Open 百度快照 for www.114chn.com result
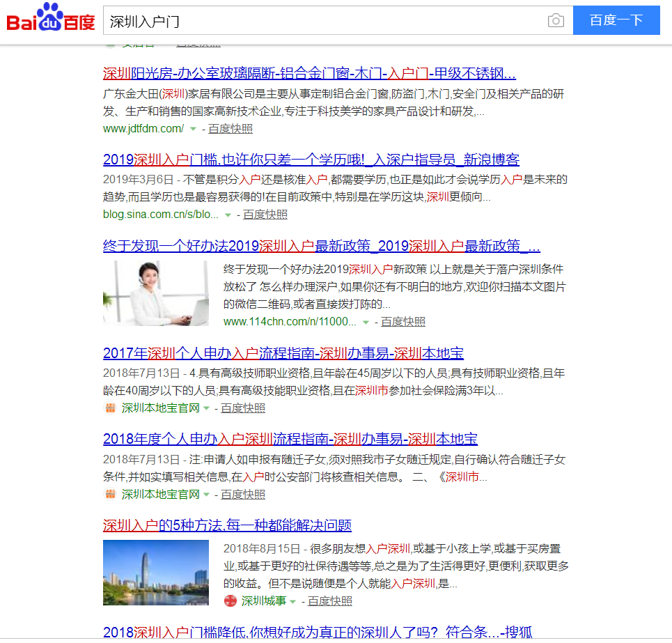The width and height of the screenshot is (672, 643). (x=403, y=322)
